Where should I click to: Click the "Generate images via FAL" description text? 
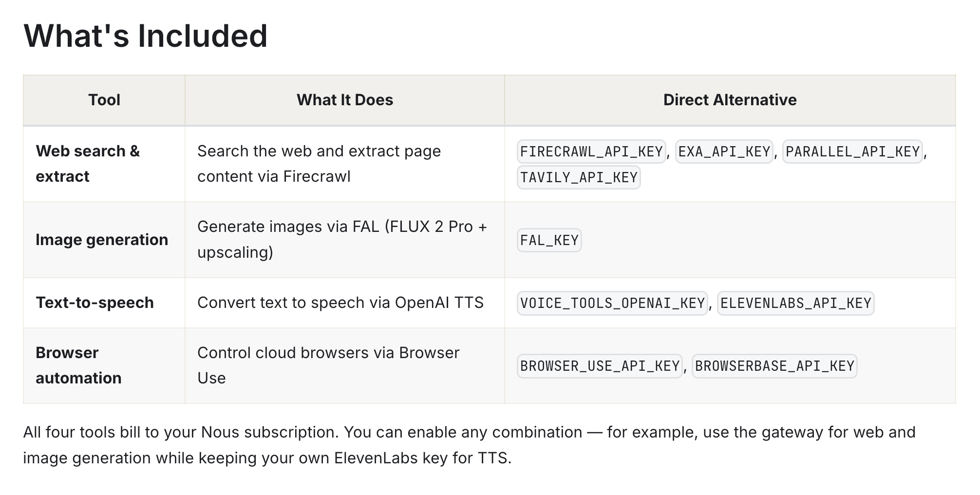click(342, 239)
